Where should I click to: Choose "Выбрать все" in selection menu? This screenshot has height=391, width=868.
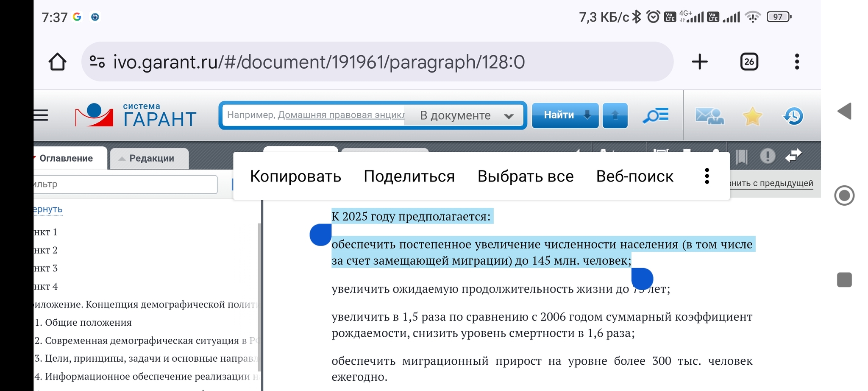[x=525, y=176]
